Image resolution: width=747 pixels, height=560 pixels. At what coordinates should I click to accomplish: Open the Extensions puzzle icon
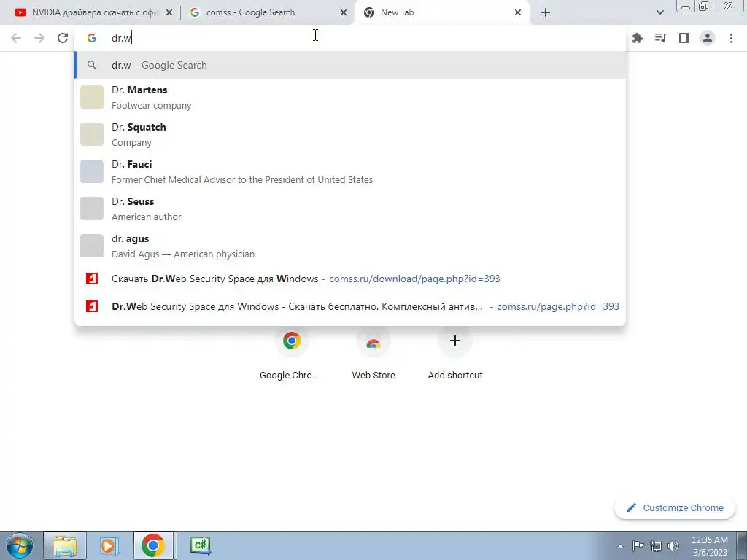638,38
